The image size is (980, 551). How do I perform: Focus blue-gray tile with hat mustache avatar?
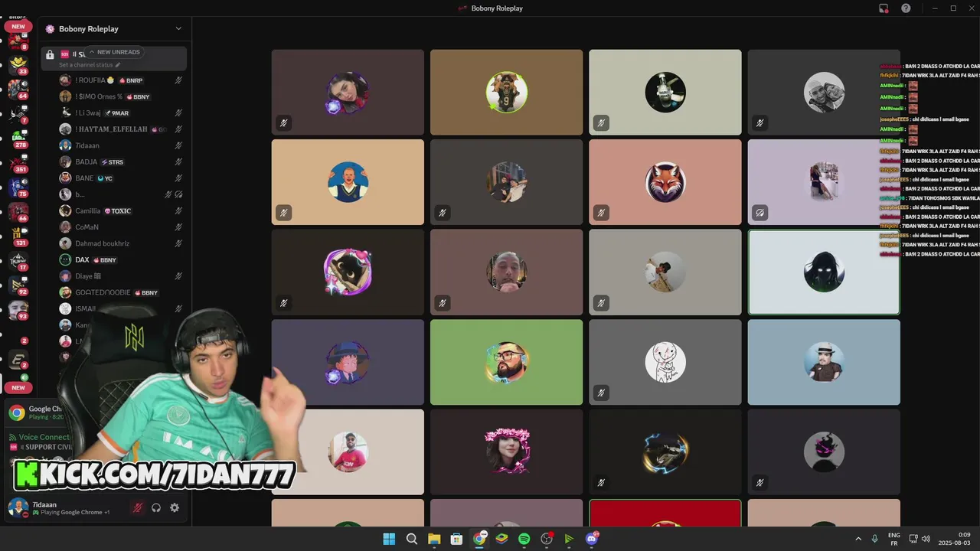[x=824, y=362]
